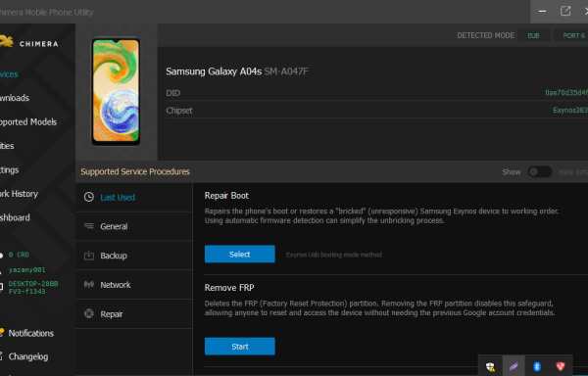
Task: Click the PORT 6 badge
Action: (571, 35)
